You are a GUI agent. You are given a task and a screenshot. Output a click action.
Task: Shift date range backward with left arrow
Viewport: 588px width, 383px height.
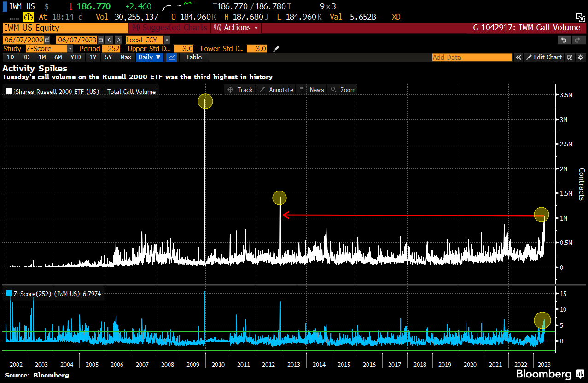(x=109, y=40)
